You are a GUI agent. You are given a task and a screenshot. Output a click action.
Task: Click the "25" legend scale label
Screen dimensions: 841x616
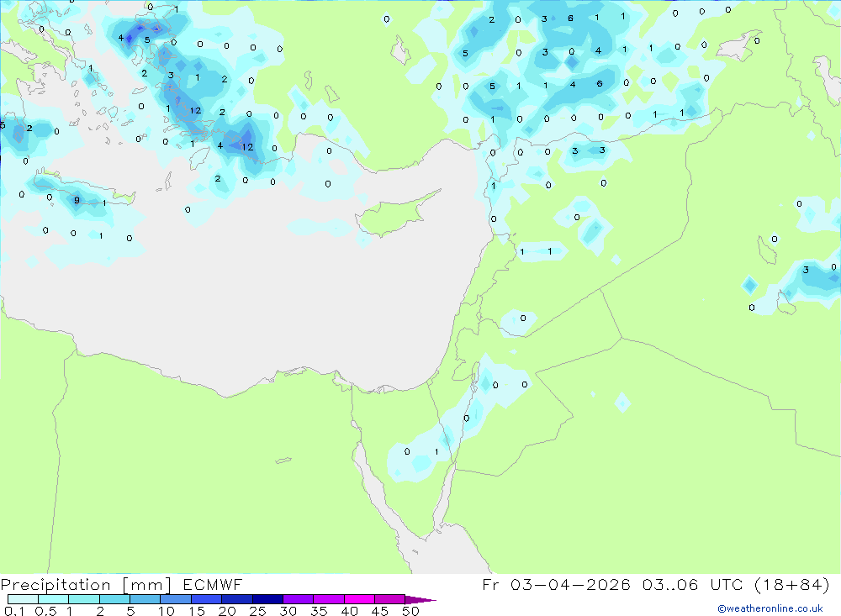point(257,611)
